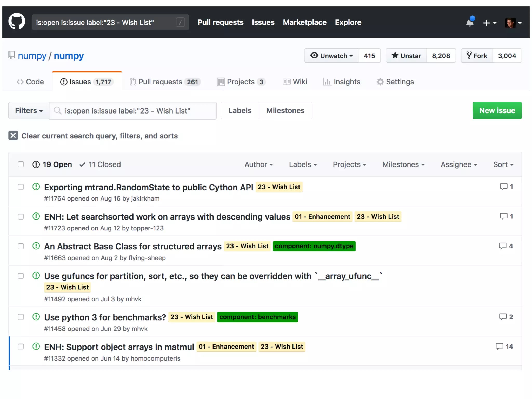
Task: Click the green component: numpy.dtype label
Action: click(314, 246)
